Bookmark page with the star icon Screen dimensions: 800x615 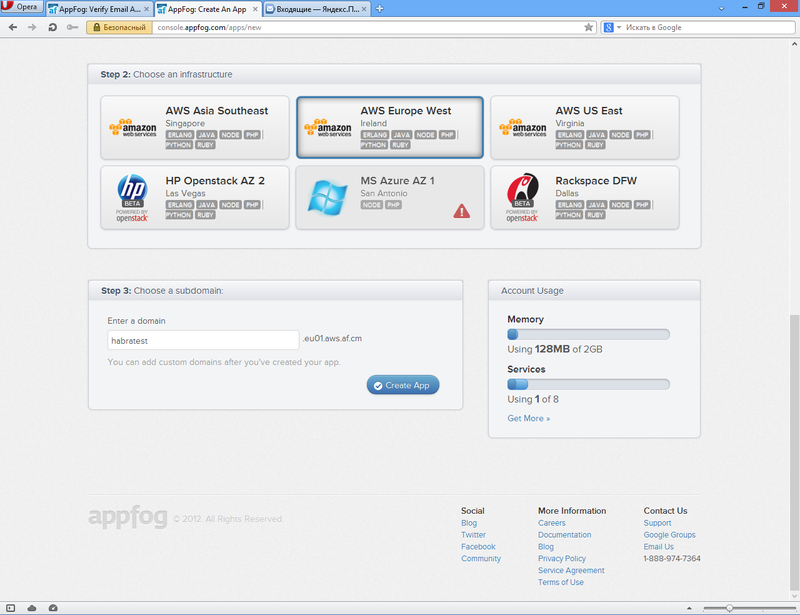[588, 28]
